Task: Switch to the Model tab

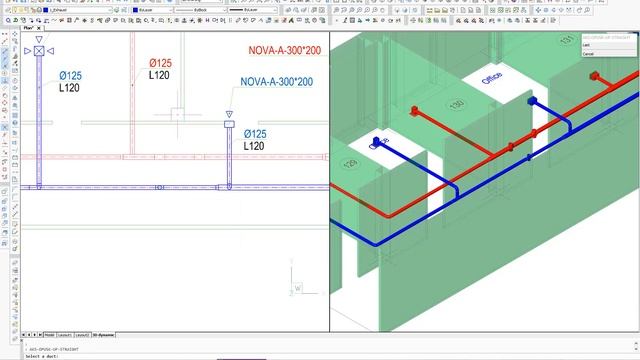Action: pos(49,335)
